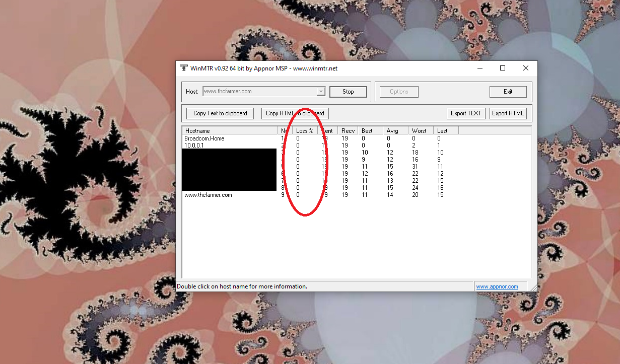Select the 10.0.0.1 host row
Image resolution: width=620 pixels, height=364 pixels.
193,145
